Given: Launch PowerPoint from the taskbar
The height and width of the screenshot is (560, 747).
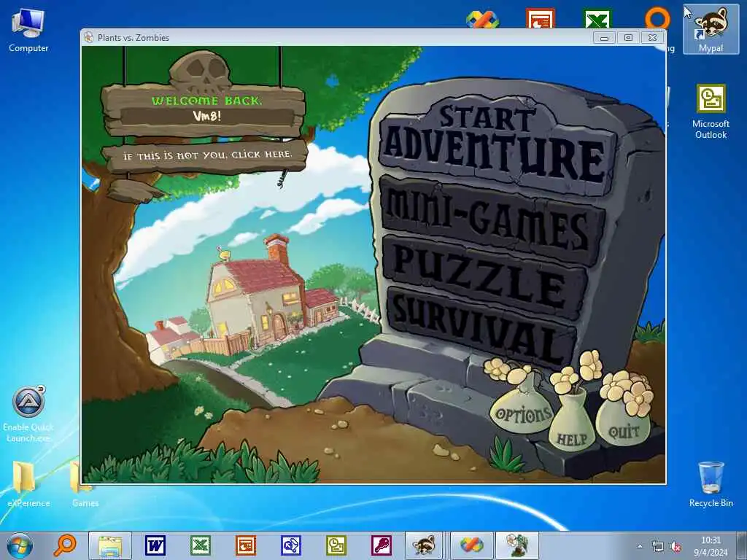Looking at the screenshot, I should [x=246, y=545].
